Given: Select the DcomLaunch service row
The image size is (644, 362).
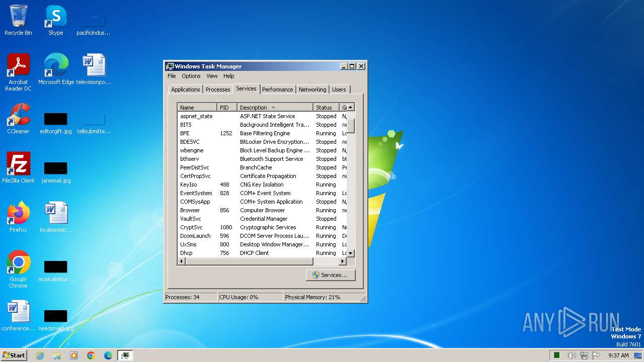Looking at the screenshot, I should (x=262, y=236).
